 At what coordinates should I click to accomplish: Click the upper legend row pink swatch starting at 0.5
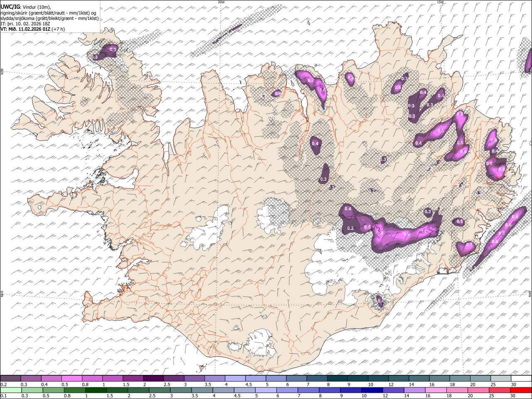(x=71, y=379)
